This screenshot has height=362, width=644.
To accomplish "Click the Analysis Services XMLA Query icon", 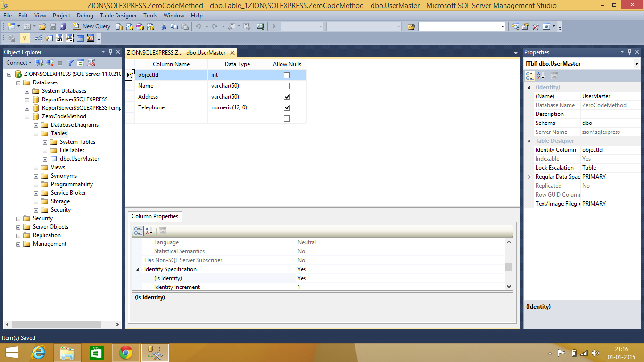I will pos(150,26).
